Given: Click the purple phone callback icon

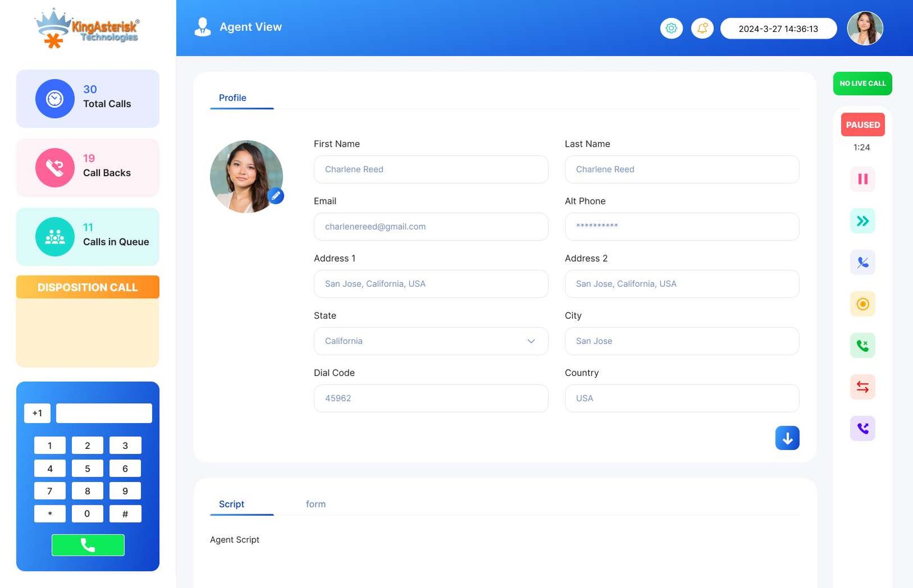Looking at the screenshot, I should (x=862, y=428).
